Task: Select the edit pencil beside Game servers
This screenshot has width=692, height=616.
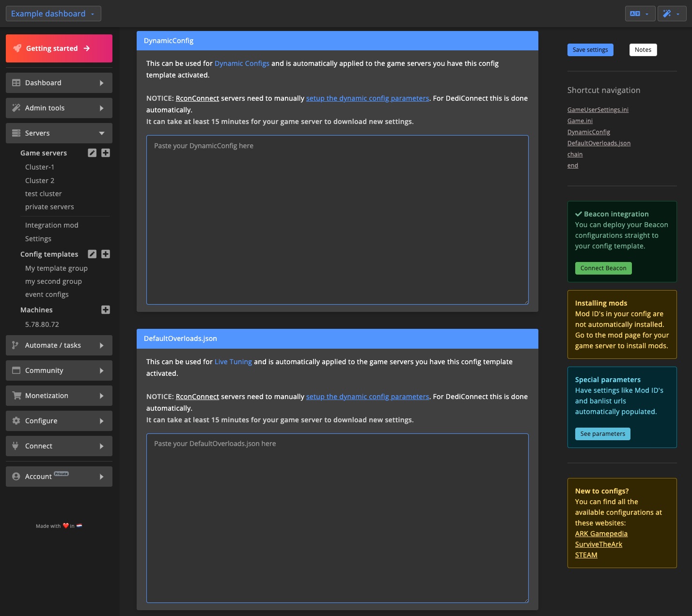Action: [x=92, y=153]
